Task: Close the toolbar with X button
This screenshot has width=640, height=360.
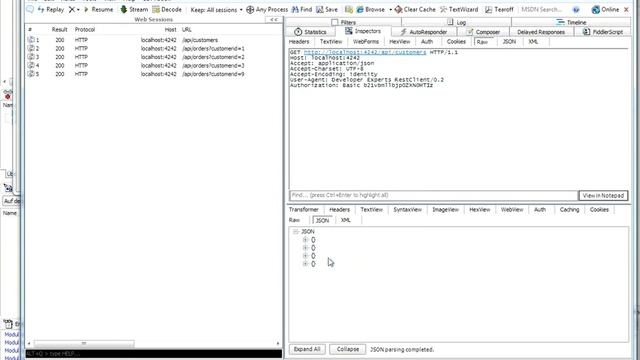Action: [x=627, y=9]
